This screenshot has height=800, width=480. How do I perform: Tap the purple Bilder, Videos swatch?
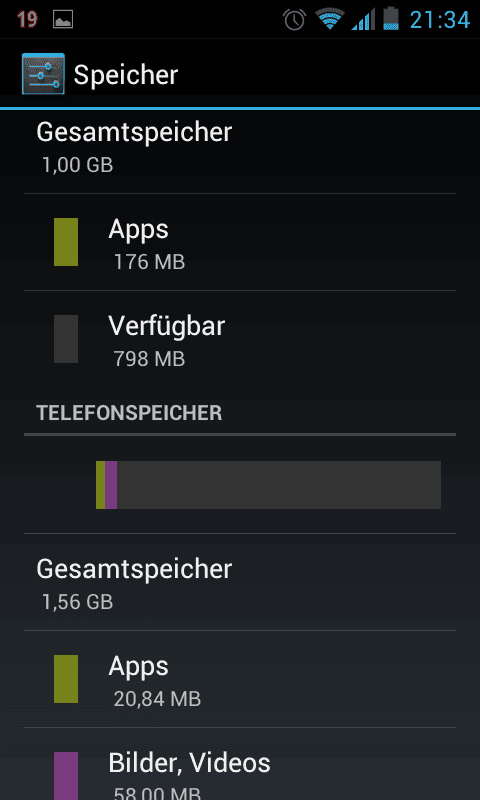(x=66, y=776)
